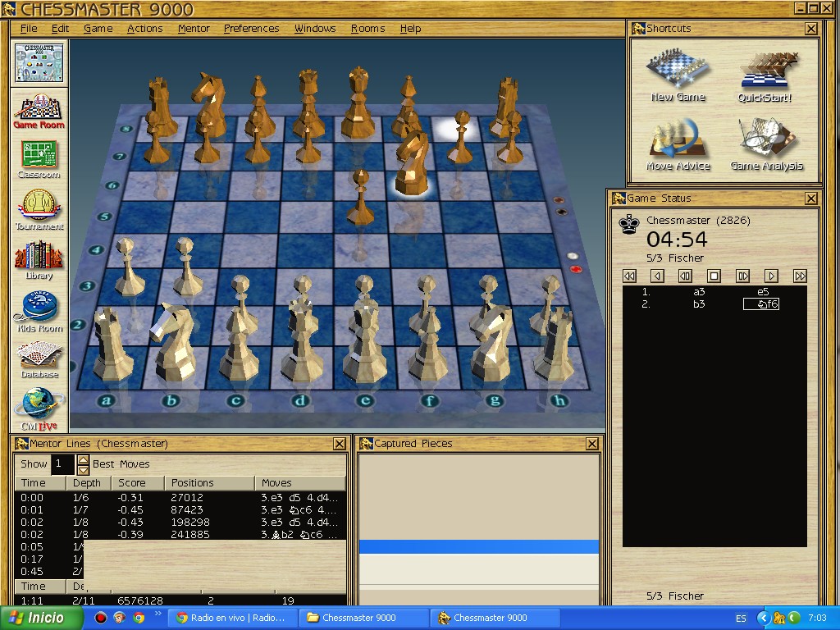The height and width of the screenshot is (630, 840).
Task: Close the Shortcuts panel
Action: coord(811,29)
